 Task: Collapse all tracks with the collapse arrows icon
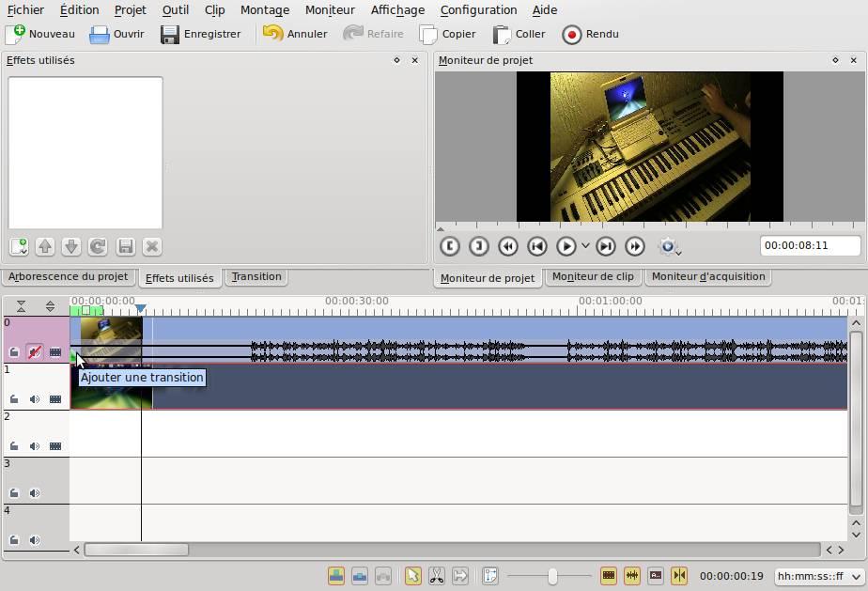[x=21, y=305]
